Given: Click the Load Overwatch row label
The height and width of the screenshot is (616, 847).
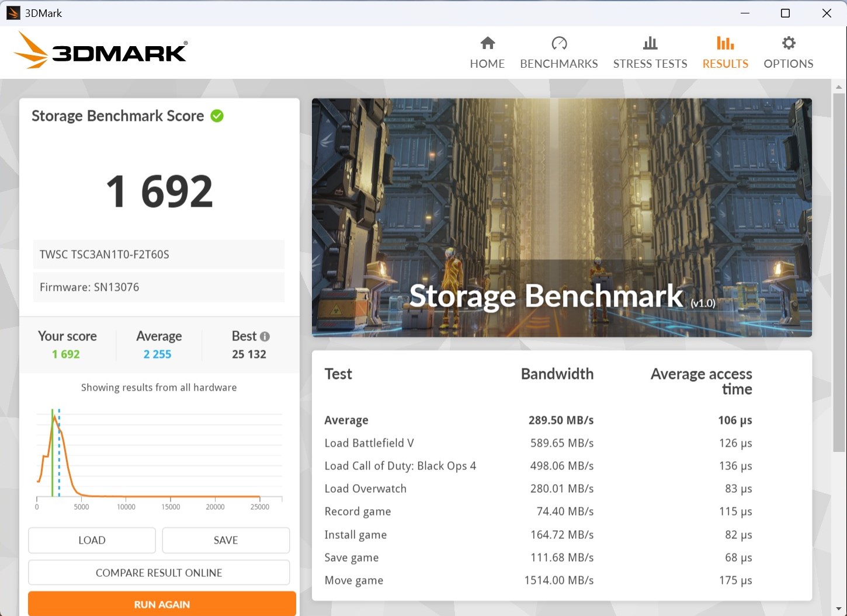Looking at the screenshot, I should coord(365,489).
